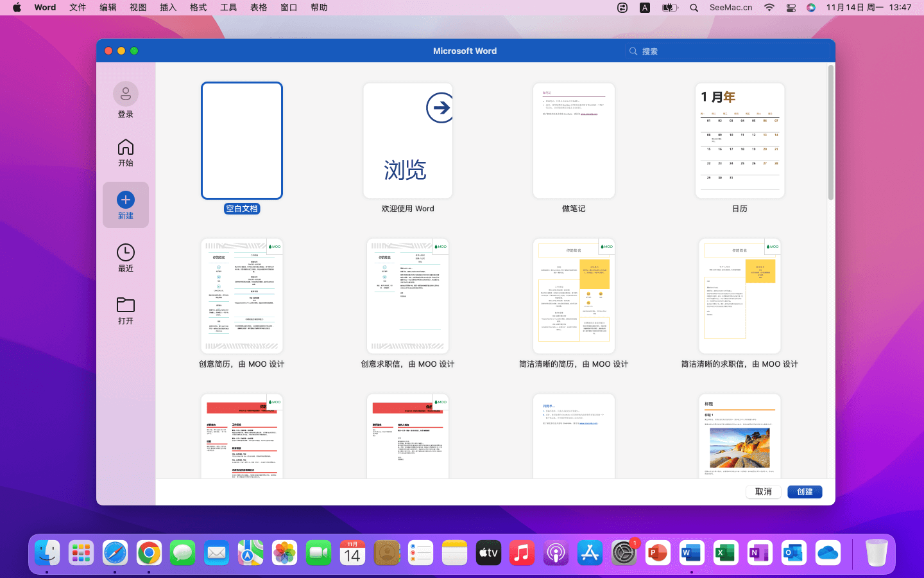The height and width of the screenshot is (578, 924).
Task: Open the 工具 menu
Action: pyautogui.click(x=228, y=8)
